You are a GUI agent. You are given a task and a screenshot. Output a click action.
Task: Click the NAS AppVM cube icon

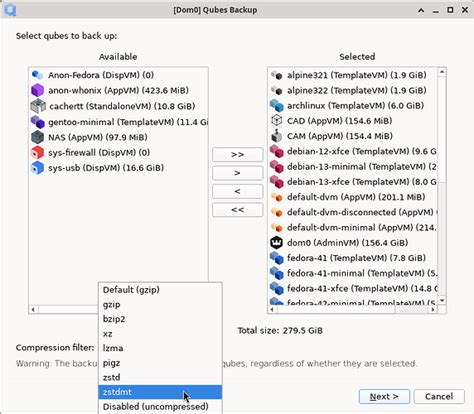37,137
